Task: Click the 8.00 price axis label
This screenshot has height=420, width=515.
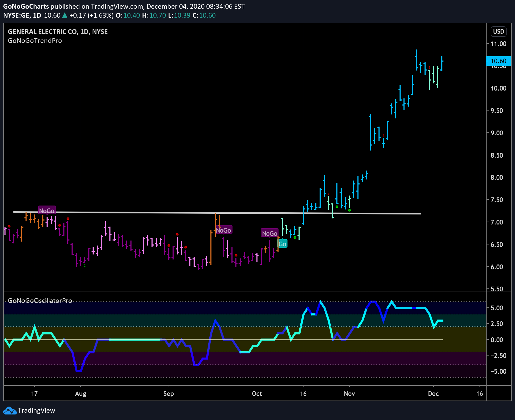Action: (497, 177)
